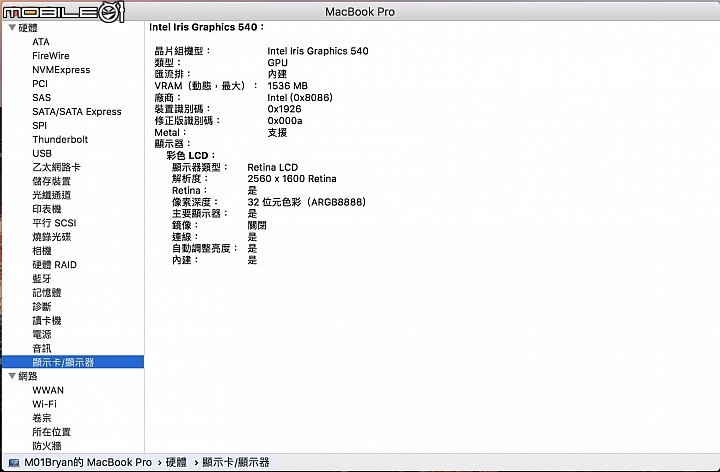Collapse the 硬體 hardware section triangle

[12, 28]
